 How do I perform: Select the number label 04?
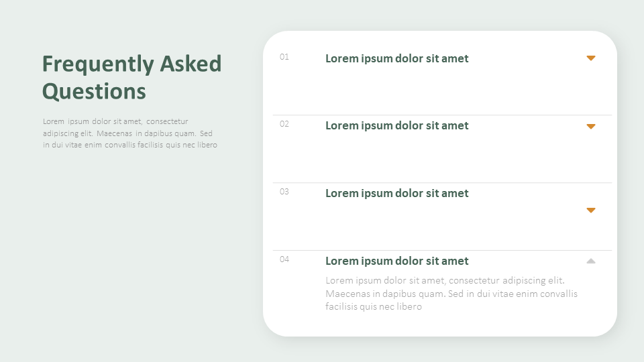pyautogui.click(x=284, y=259)
